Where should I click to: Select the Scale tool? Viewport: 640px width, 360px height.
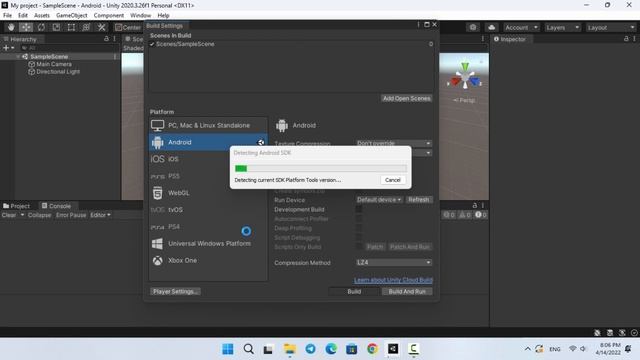click(56, 27)
